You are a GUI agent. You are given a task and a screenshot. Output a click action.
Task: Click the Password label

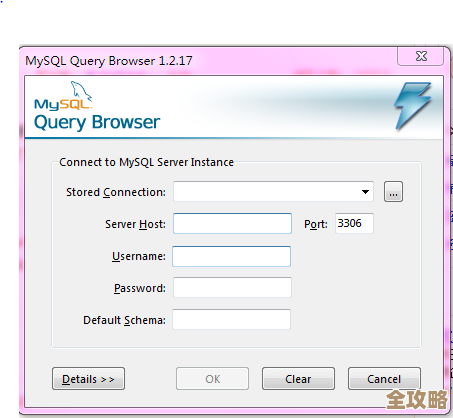140,288
